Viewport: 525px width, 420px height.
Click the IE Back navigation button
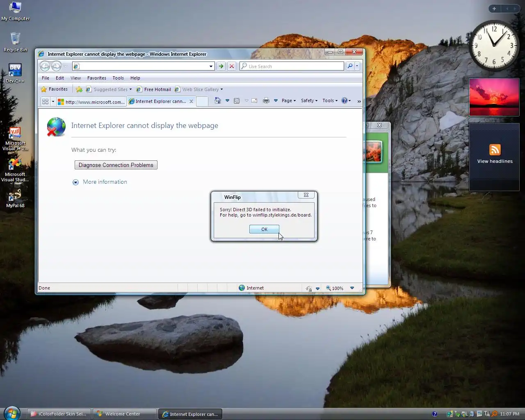45,66
